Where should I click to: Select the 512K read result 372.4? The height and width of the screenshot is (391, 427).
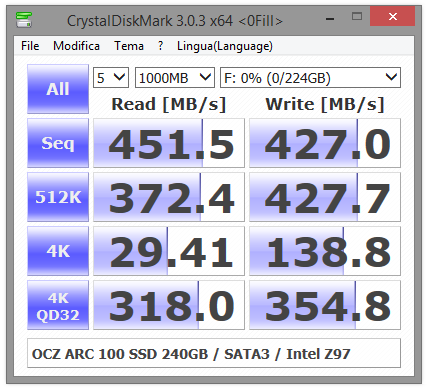(x=169, y=197)
